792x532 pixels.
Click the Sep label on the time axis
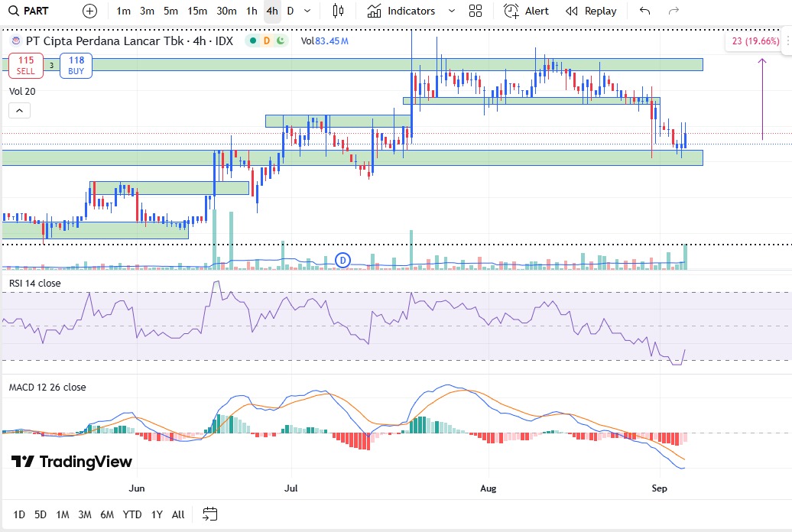pyautogui.click(x=659, y=488)
